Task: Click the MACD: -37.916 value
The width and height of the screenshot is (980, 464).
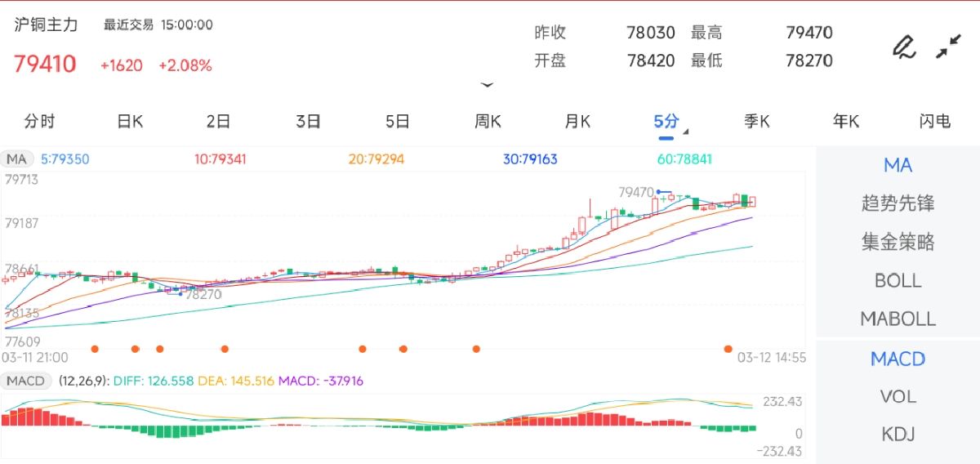Action: (x=321, y=381)
